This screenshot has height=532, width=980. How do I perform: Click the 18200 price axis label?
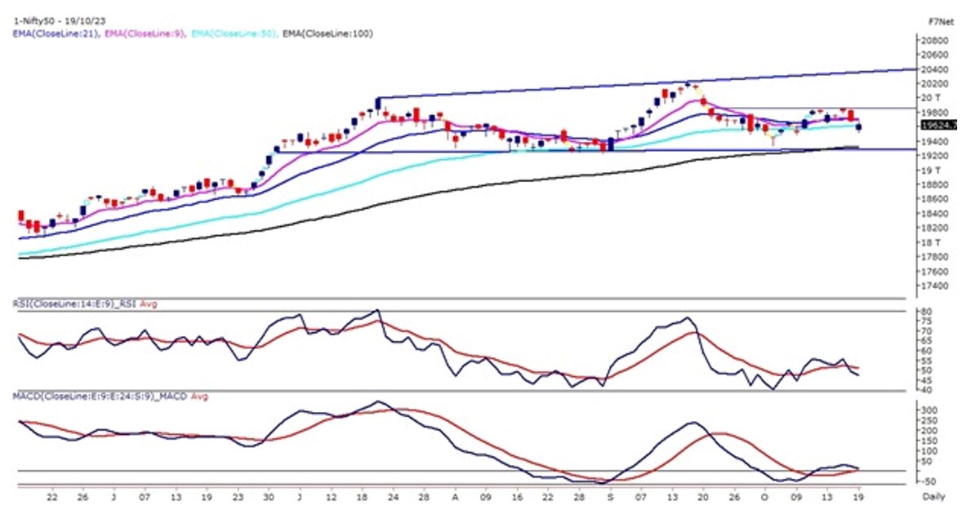[x=936, y=228]
